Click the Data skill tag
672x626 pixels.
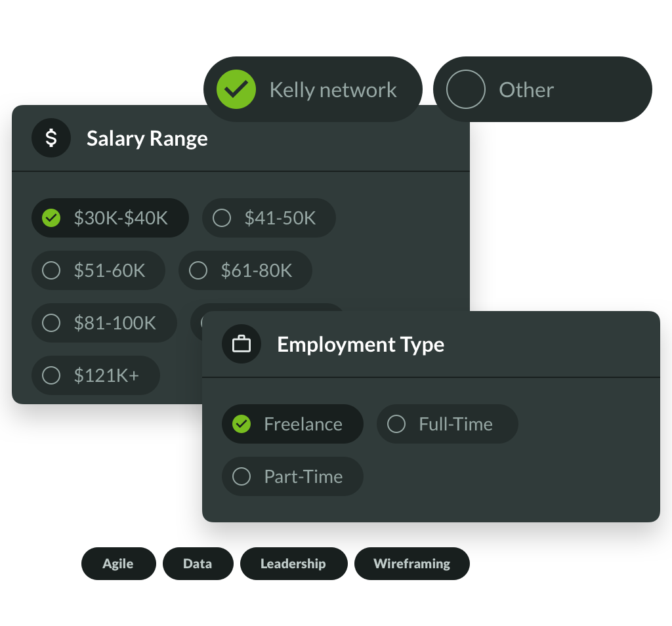198,564
